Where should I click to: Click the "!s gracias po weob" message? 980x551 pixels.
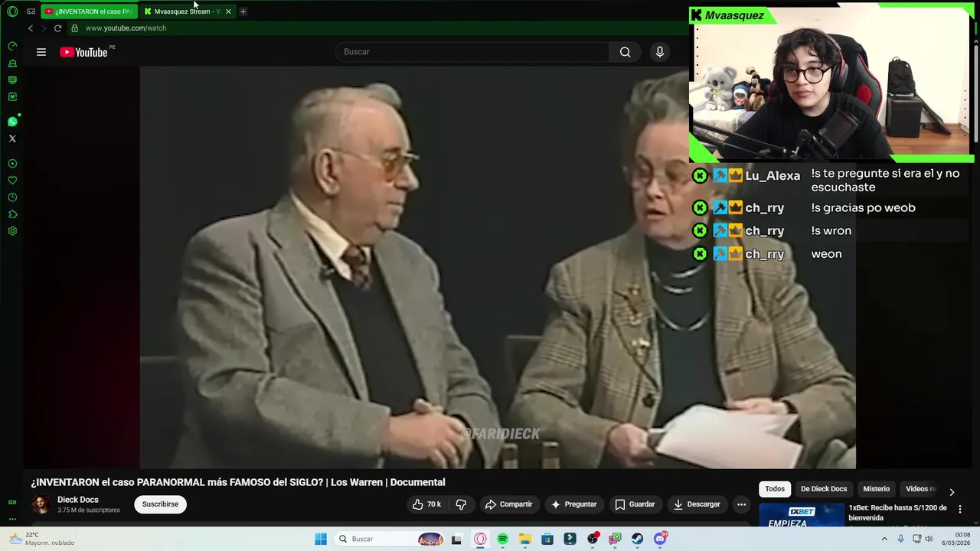[863, 208]
